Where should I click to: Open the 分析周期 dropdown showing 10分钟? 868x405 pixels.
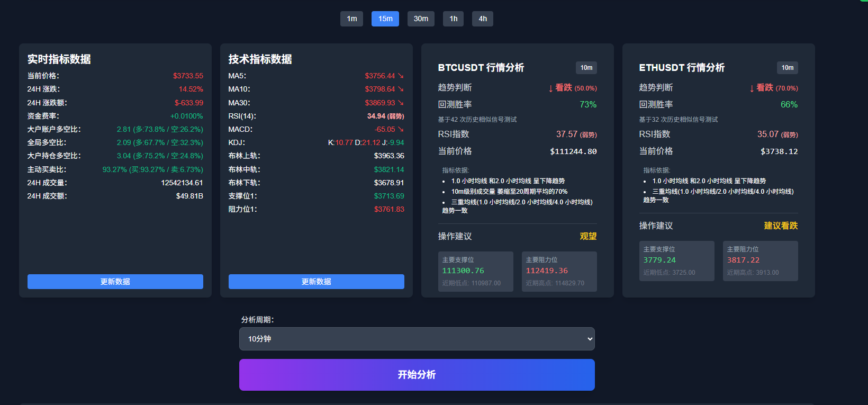coord(417,339)
